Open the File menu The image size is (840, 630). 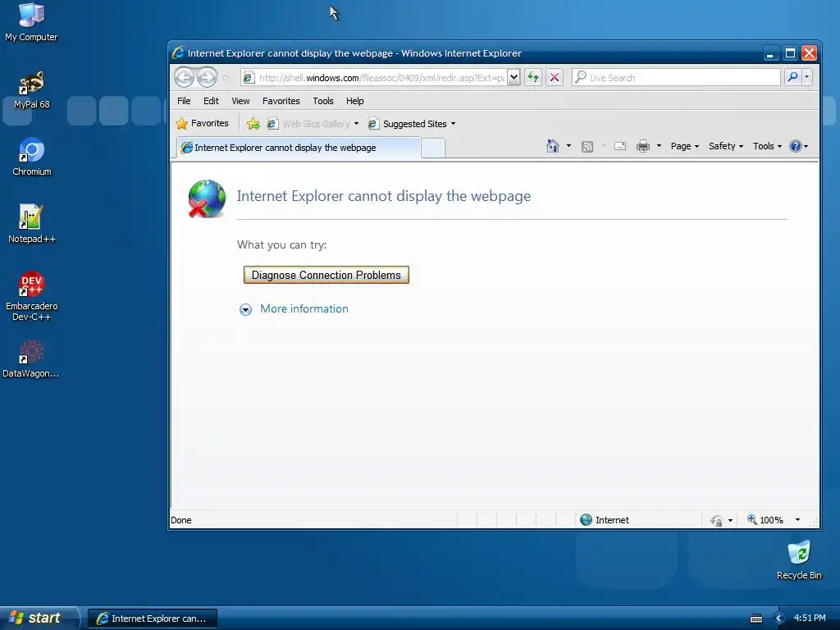pos(184,101)
